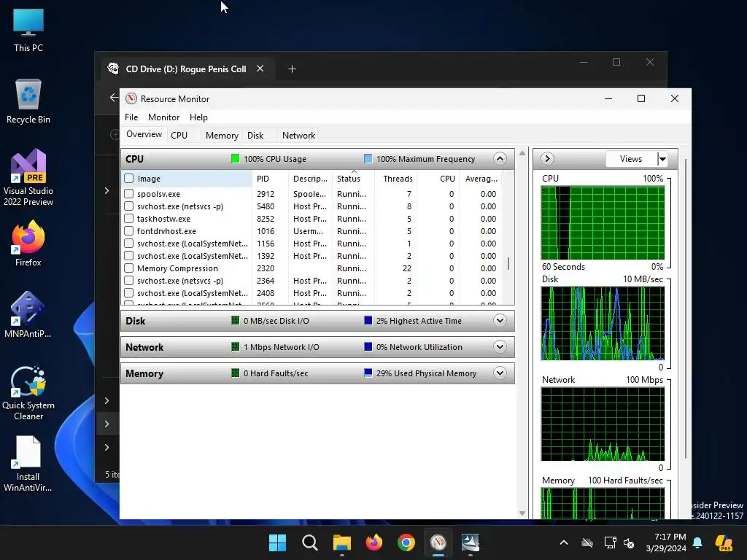
Task: Check the Memory Compression checkbox
Action: (128, 268)
